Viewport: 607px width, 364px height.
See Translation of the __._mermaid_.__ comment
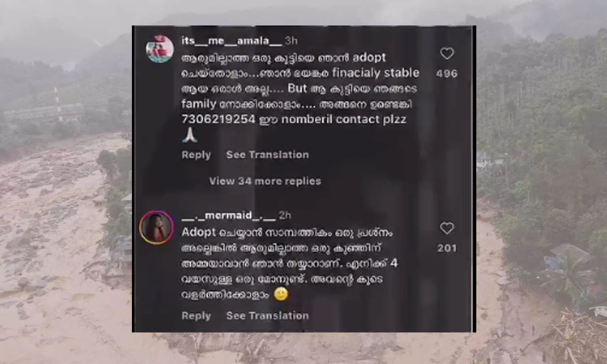pos(267,315)
